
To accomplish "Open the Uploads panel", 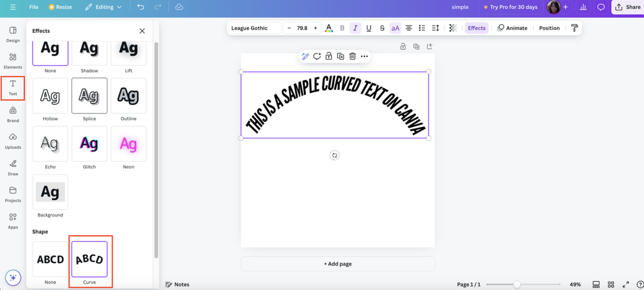I will 13,141.
